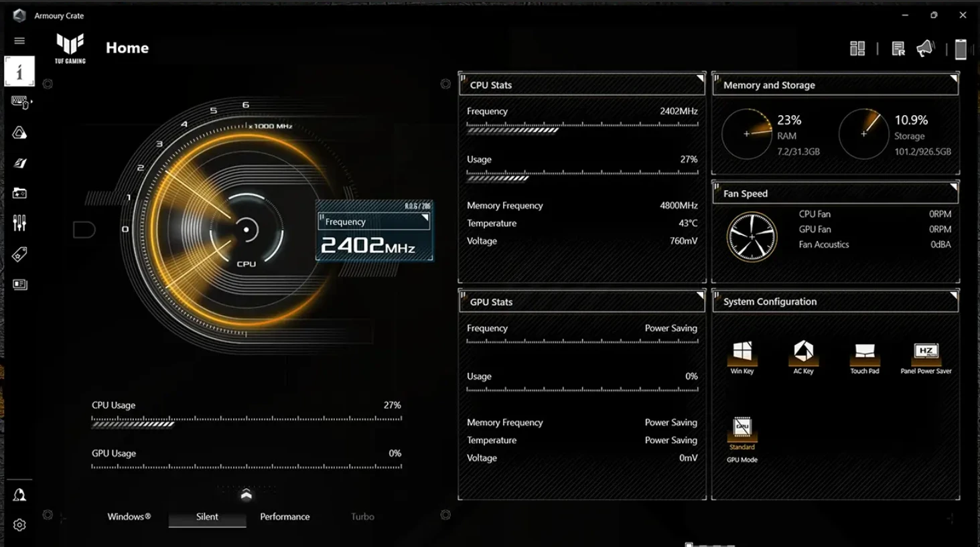Toggle the Panel Power Saver setting

(x=926, y=358)
